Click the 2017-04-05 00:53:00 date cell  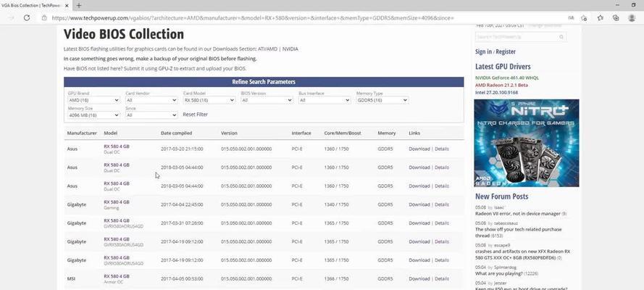pos(182,278)
